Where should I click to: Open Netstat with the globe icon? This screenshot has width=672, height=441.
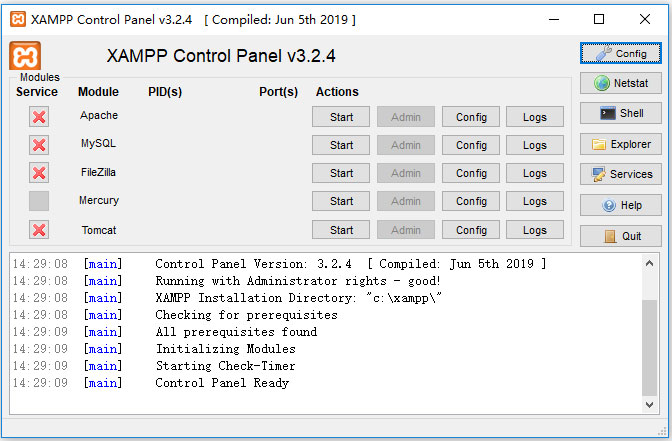click(x=621, y=83)
